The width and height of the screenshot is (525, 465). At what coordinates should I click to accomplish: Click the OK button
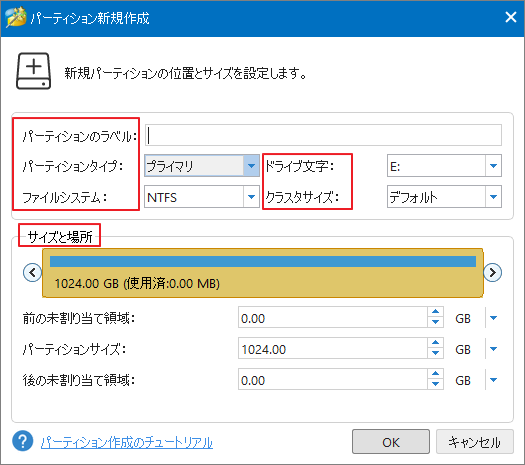(391, 442)
